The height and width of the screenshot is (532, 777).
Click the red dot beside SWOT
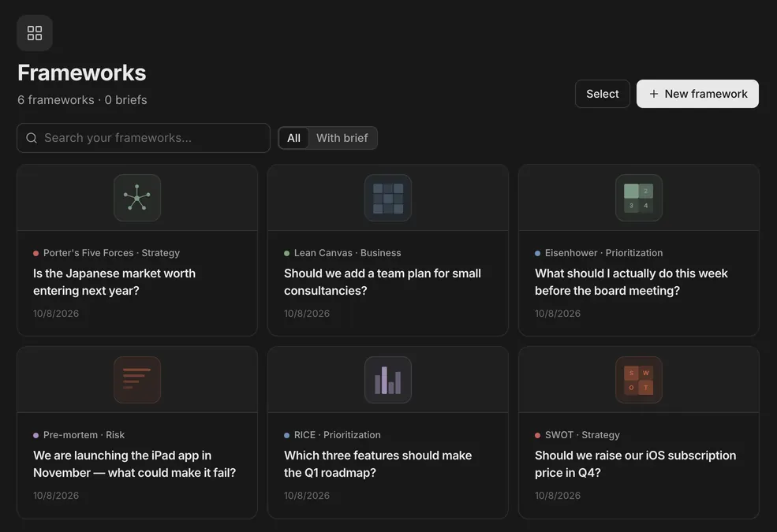(x=537, y=436)
